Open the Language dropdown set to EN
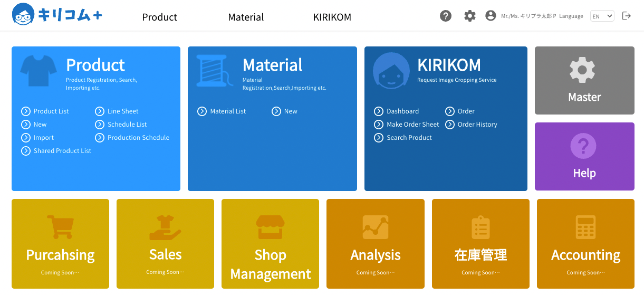The width and height of the screenshot is (644, 295). 602,16
